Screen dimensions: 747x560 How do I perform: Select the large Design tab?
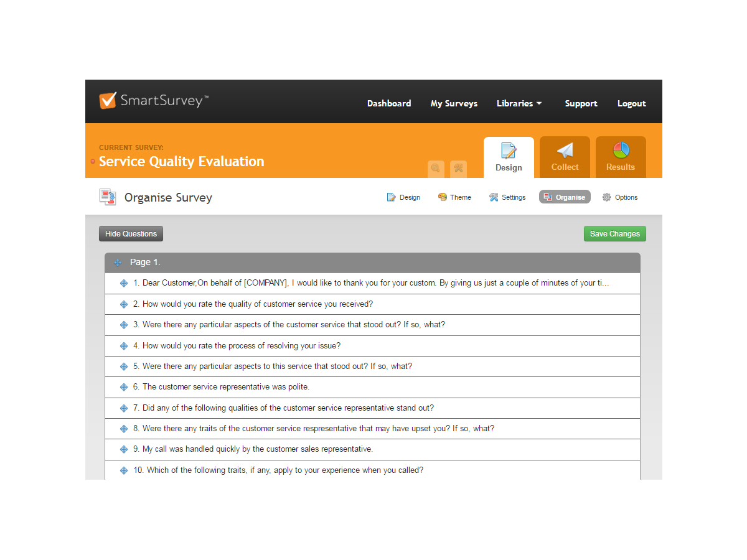(x=509, y=157)
